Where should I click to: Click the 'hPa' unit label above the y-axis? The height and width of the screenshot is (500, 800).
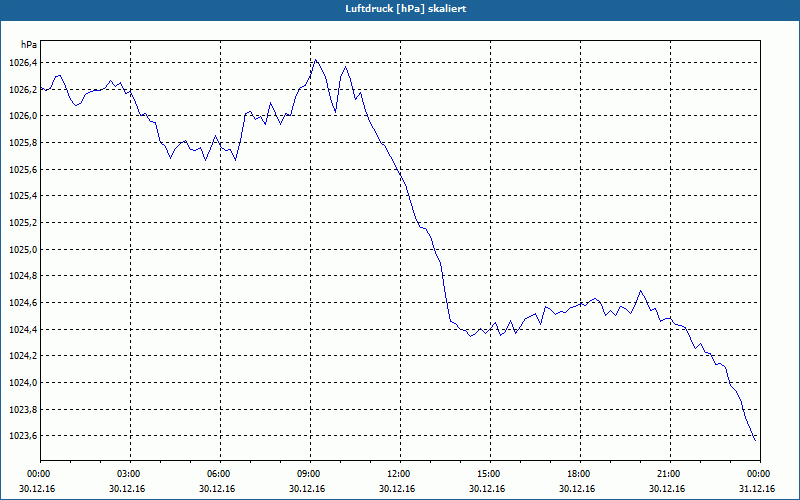coord(29,45)
